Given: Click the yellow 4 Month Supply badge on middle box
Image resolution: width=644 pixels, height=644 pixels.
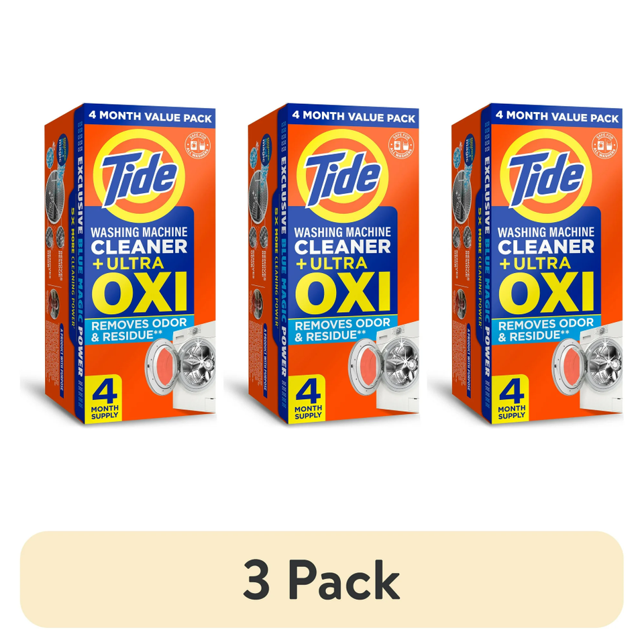Looking at the screenshot, I should 308,398.
